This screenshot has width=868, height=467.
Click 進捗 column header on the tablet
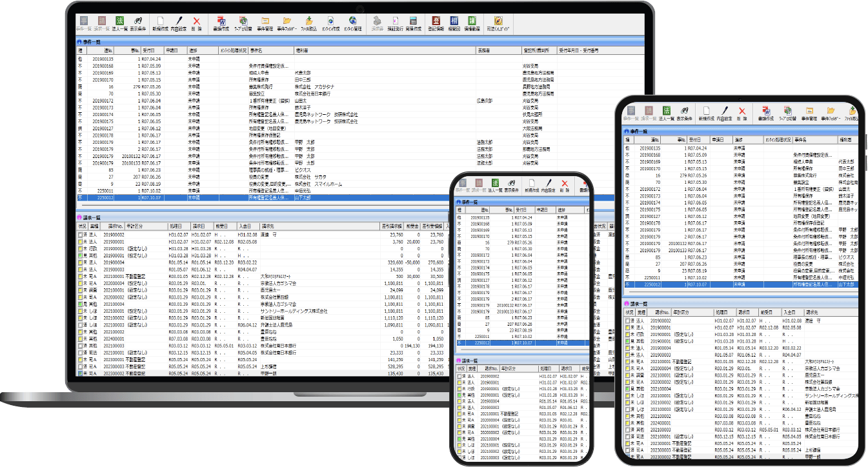coord(747,139)
